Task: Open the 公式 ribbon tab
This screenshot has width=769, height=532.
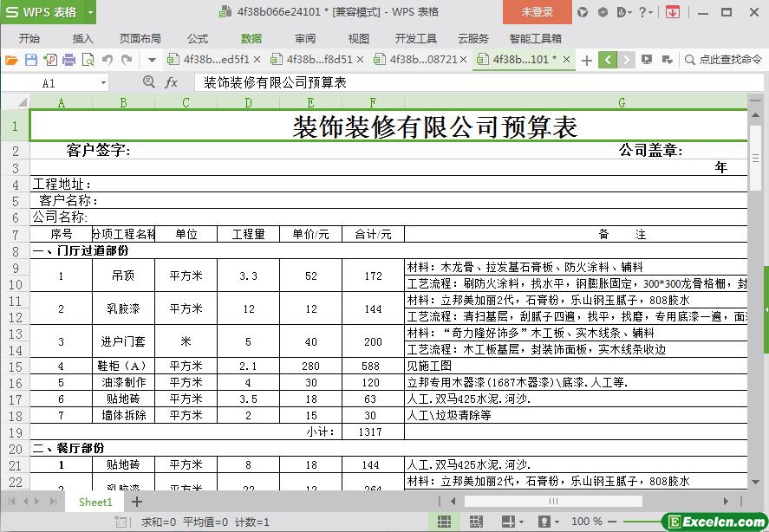Action: tap(198, 38)
